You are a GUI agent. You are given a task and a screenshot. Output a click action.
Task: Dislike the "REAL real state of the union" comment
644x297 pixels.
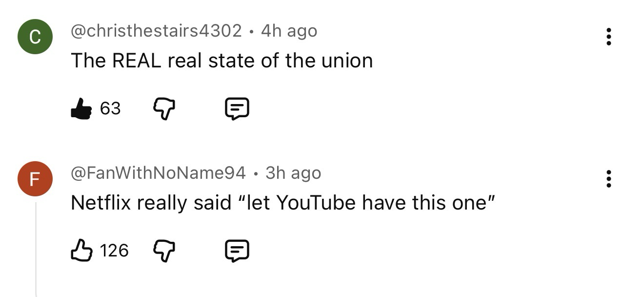[164, 108]
